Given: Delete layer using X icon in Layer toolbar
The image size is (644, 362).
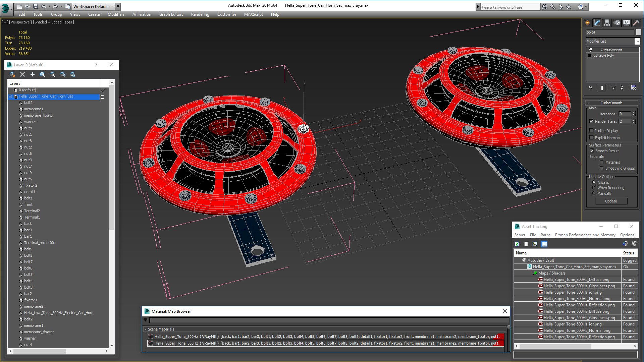Looking at the screenshot, I should click(22, 74).
